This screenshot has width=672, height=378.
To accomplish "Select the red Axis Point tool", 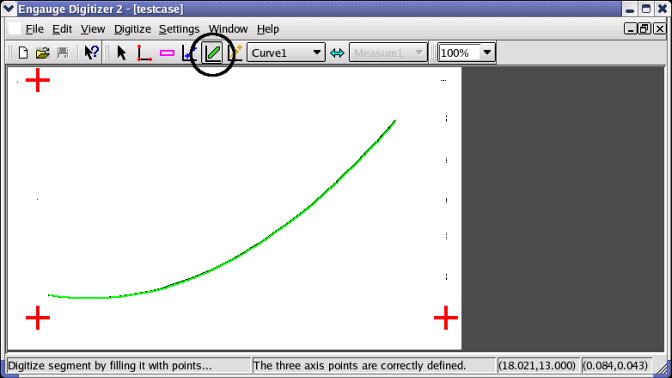I will point(144,53).
